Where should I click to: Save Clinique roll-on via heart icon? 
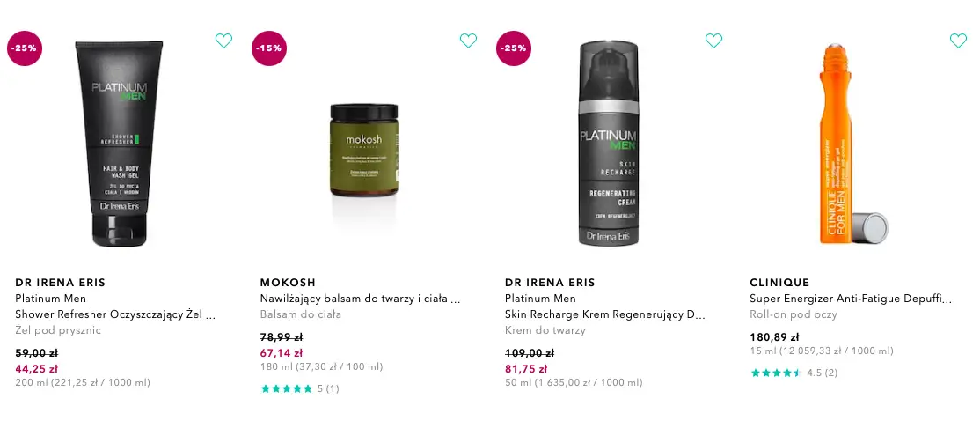tap(958, 41)
